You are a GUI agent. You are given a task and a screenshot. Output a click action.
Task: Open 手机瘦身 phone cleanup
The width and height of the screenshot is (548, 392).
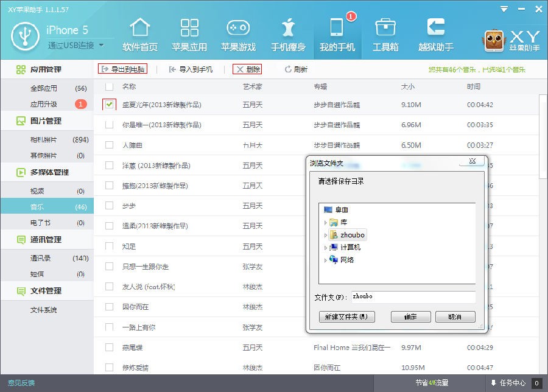point(288,34)
